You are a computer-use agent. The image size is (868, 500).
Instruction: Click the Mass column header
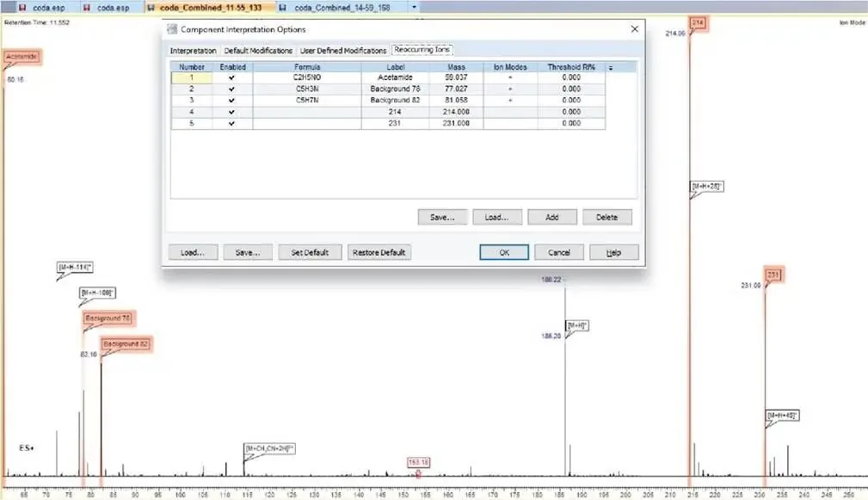point(456,67)
